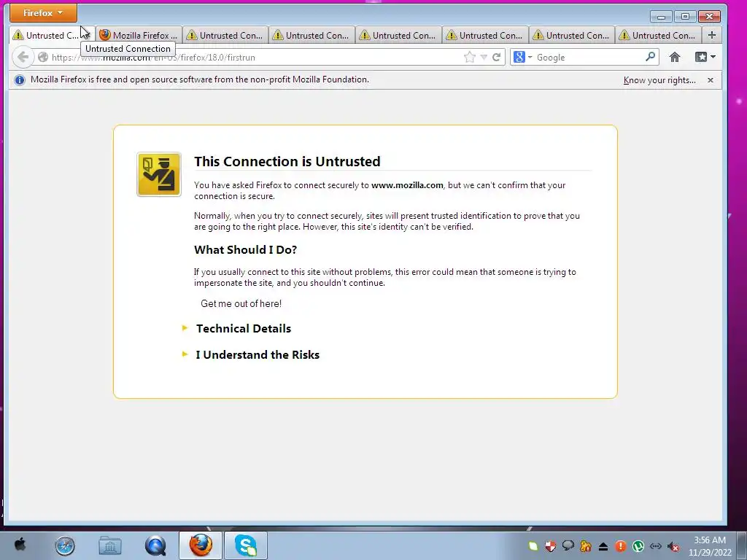The image size is (747, 560).
Task: Open Skype from the taskbar
Action: point(245,545)
